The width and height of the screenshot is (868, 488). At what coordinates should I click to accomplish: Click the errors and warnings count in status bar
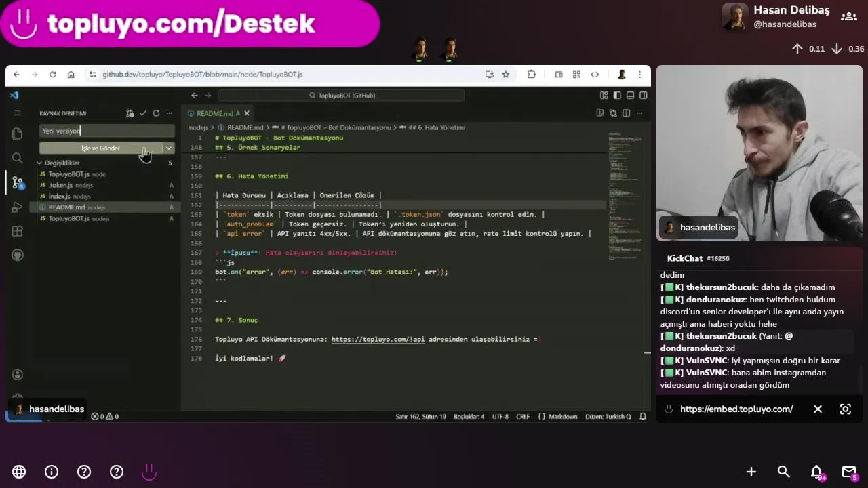point(105,416)
